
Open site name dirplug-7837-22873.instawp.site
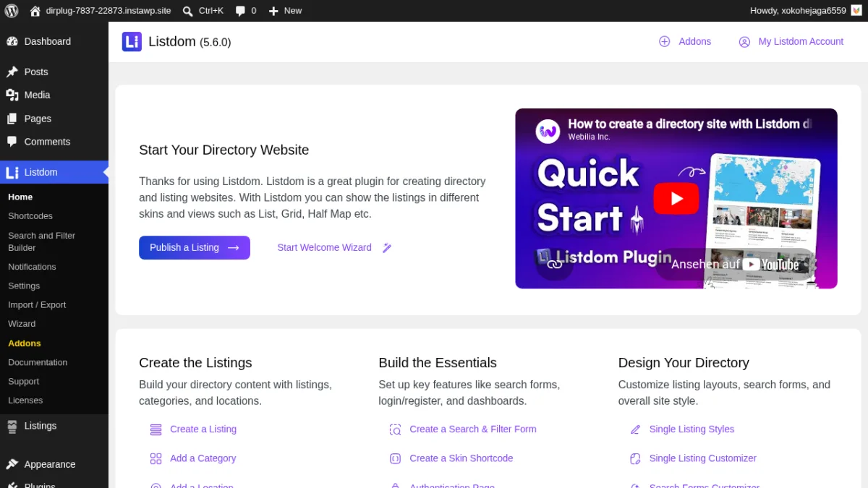(x=109, y=11)
